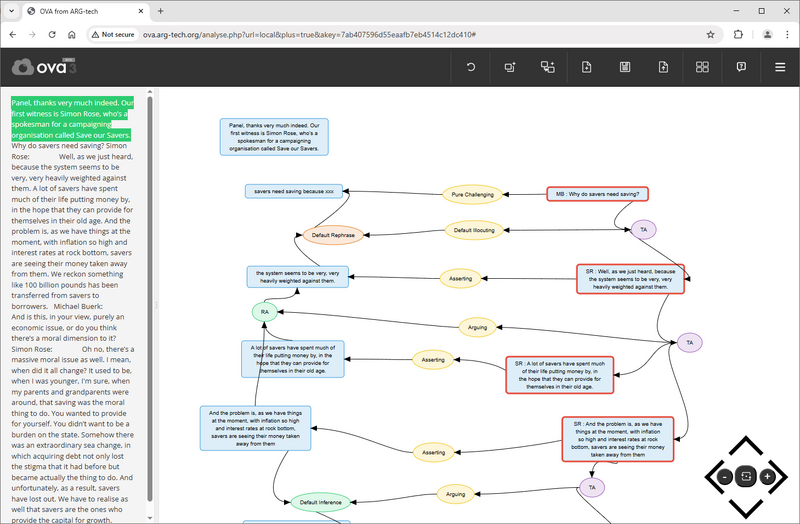Bookmark this page with the star
This screenshot has height=524, width=800.
(x=710, y=35)
